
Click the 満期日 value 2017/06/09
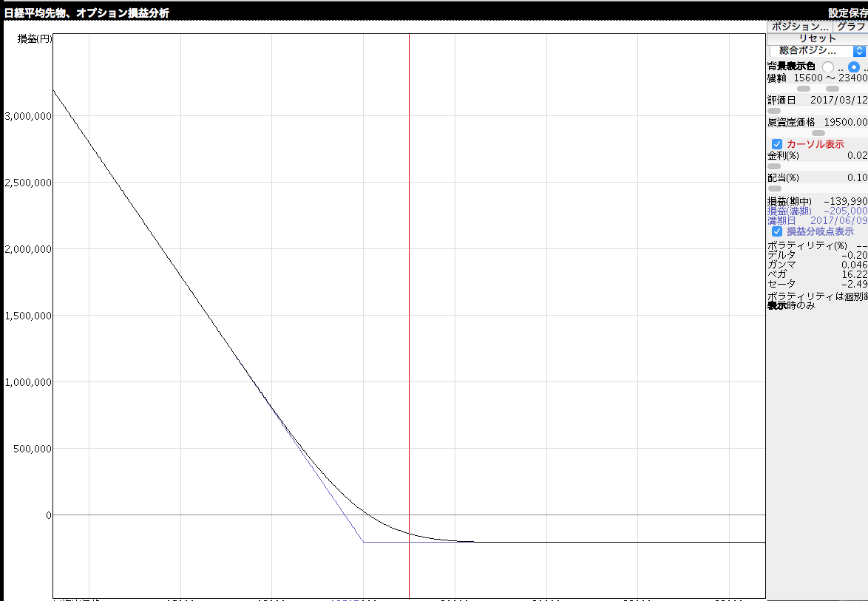(x=838, y=220)
